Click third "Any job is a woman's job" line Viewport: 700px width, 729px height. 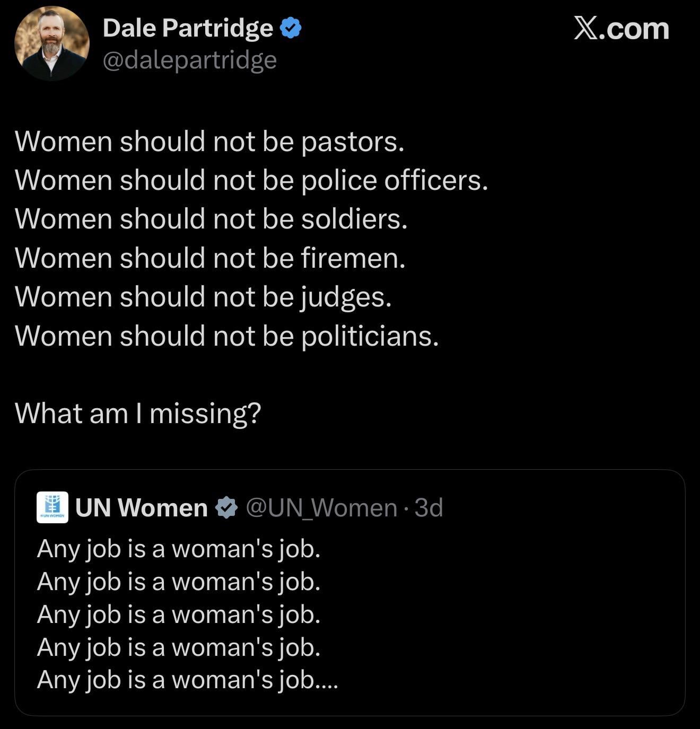click(179, 614)
